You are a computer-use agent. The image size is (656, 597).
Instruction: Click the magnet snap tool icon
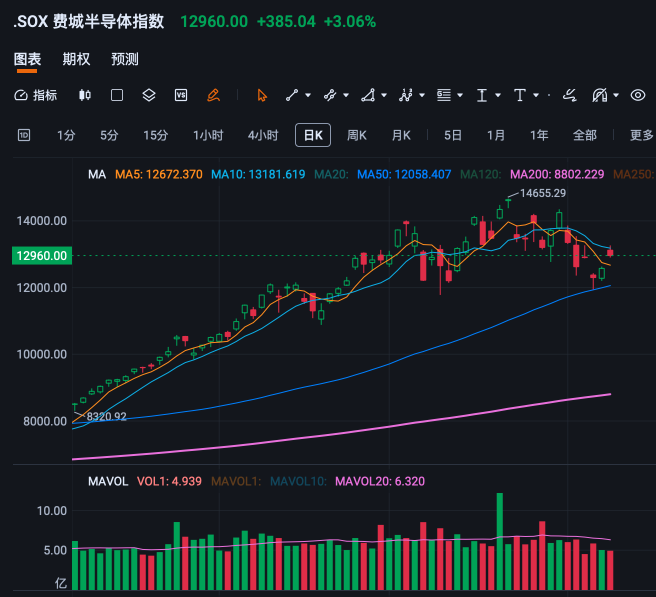pyautogui.click(x=600, y=95)
